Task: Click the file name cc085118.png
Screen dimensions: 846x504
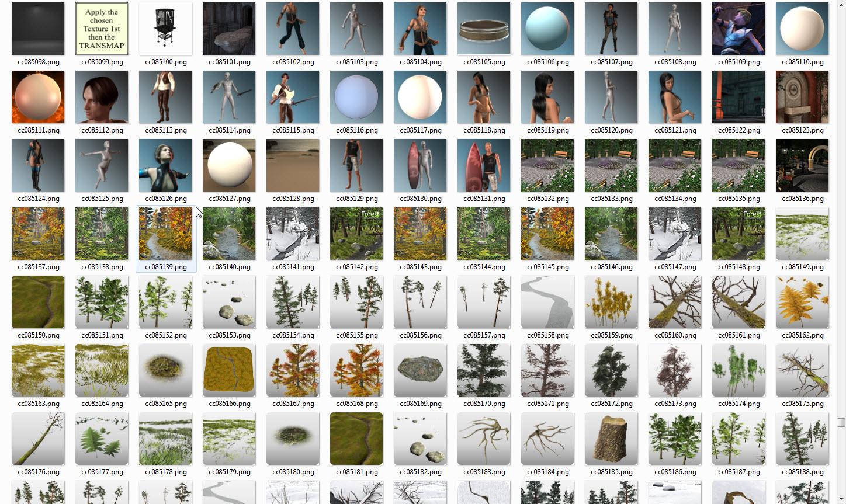Action: click(484, 130)
